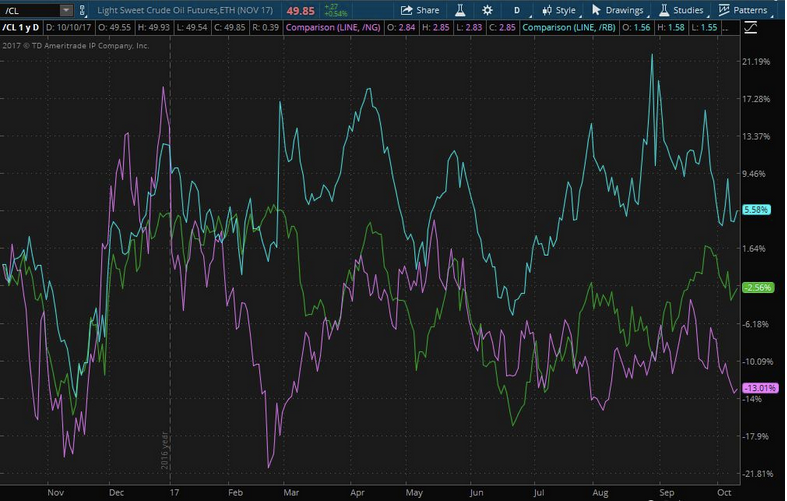Click the -21.81% axis label

757,473
